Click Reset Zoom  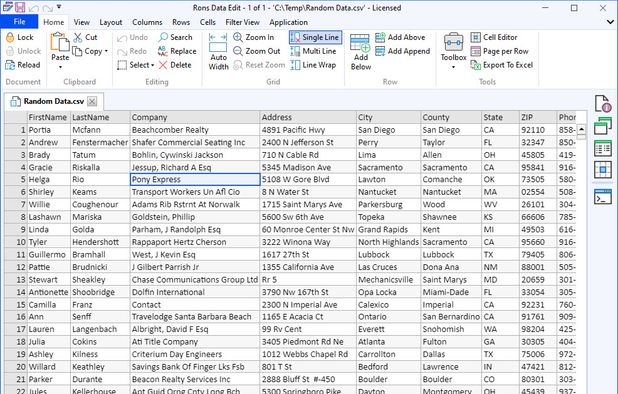pos(259,65)
